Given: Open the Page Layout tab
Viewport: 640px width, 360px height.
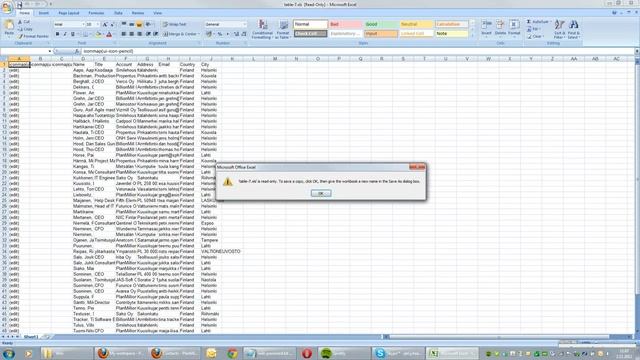Looking at the screenshot, I should point(69,13).
